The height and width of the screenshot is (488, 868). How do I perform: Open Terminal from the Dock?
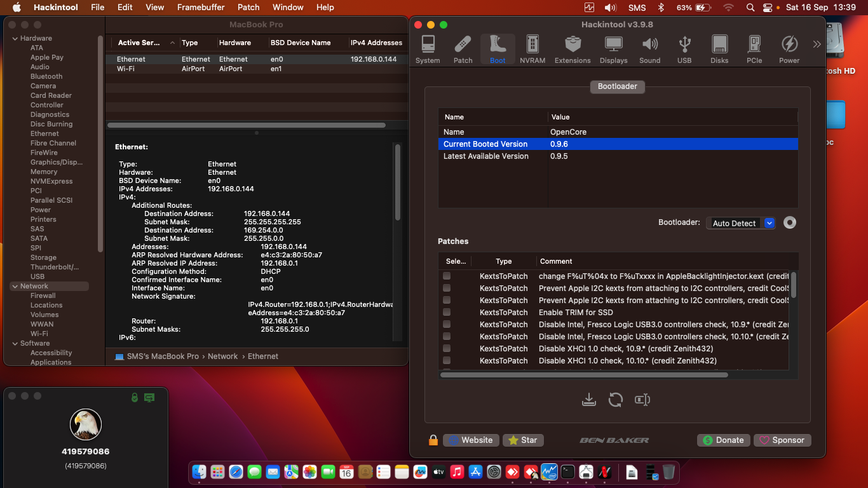(568, 472)
